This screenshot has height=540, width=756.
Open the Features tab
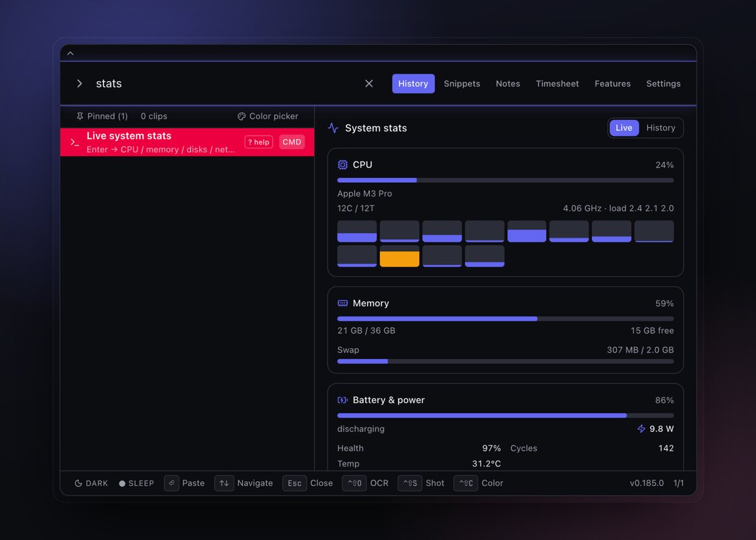(612, 84)
